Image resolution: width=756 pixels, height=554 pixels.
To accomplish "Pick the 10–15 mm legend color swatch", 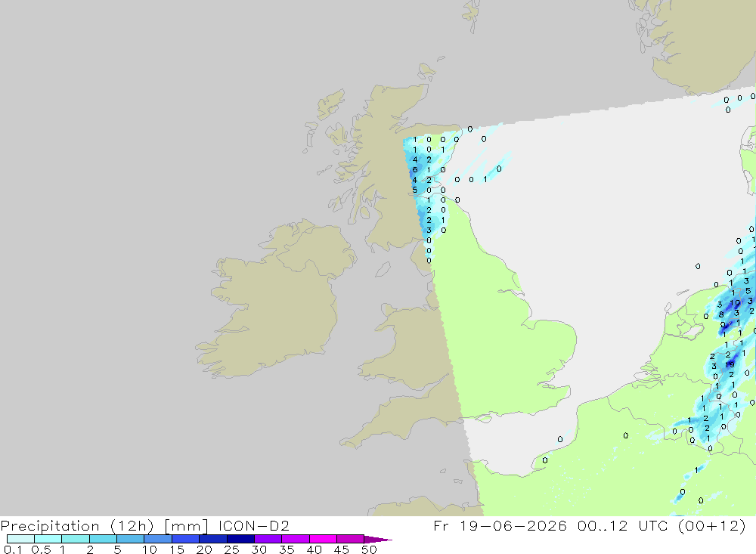I will coord(158,539).
